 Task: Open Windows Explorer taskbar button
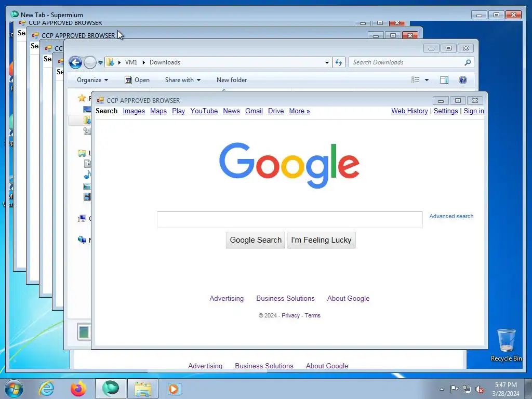point(143,389)
